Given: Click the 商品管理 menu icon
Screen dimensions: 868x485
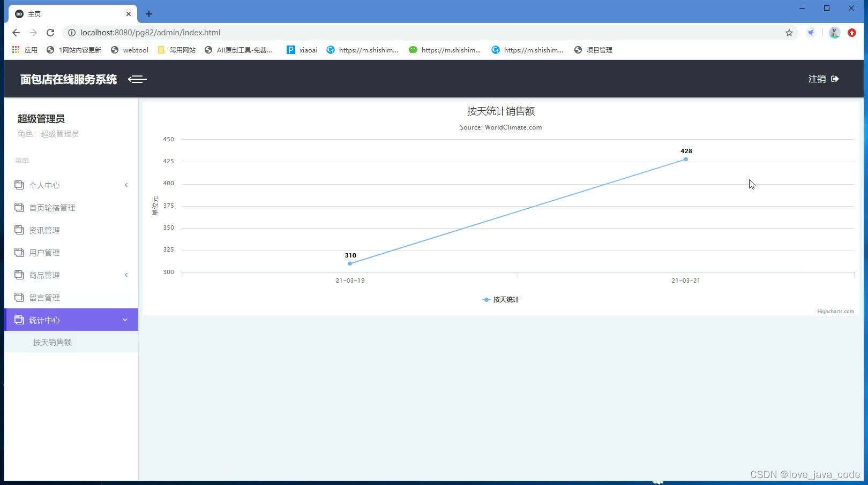Looking at the screenshot, I should [x=19, y=275].
